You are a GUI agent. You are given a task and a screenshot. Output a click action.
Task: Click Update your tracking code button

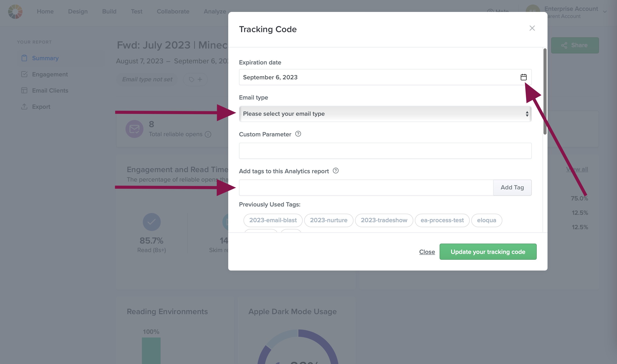488,252
